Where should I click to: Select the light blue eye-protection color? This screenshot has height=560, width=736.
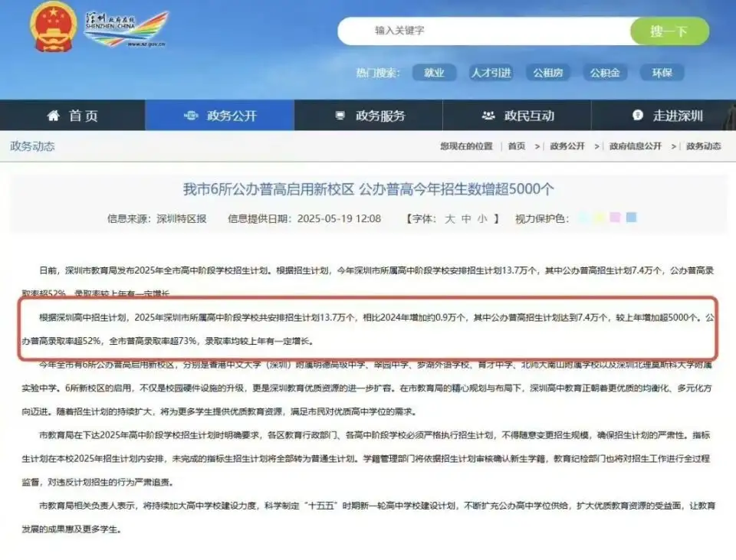click(x=583, y=218)
